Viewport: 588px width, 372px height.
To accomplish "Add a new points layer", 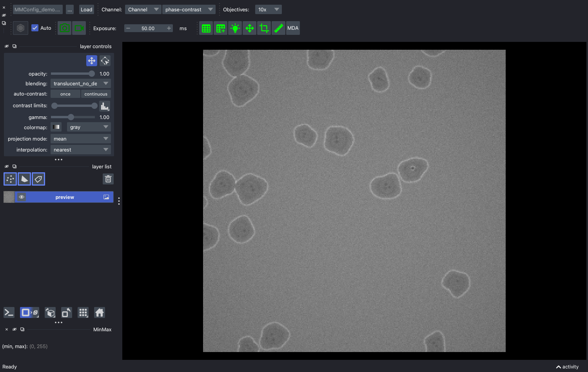I will pos(10,179).
